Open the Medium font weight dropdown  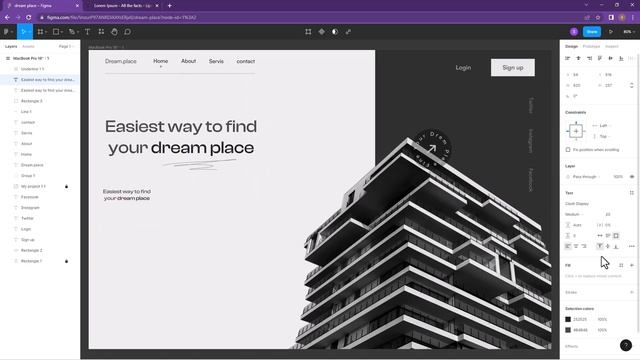(574, 214)
